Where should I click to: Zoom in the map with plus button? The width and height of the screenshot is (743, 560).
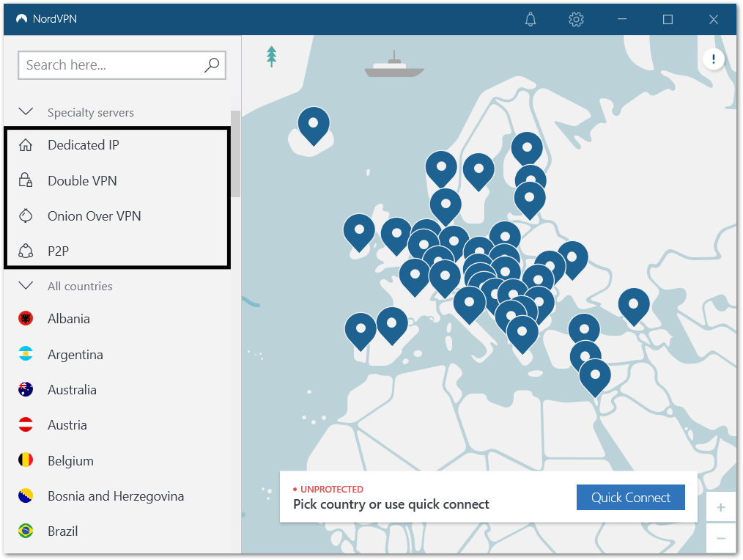click(x=721, y=507)
